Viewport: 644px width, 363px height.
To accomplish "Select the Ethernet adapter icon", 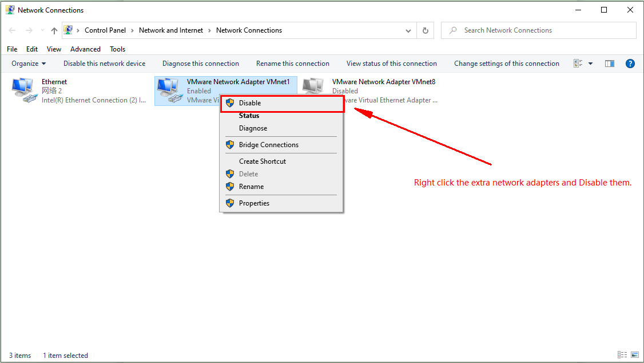I will click(24, 90).
